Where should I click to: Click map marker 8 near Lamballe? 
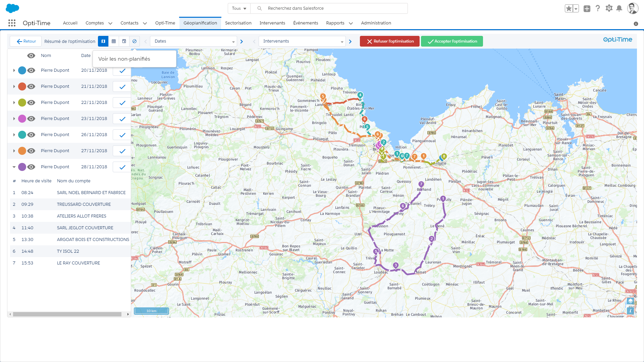pyautogui.click(x=444, y=157)
